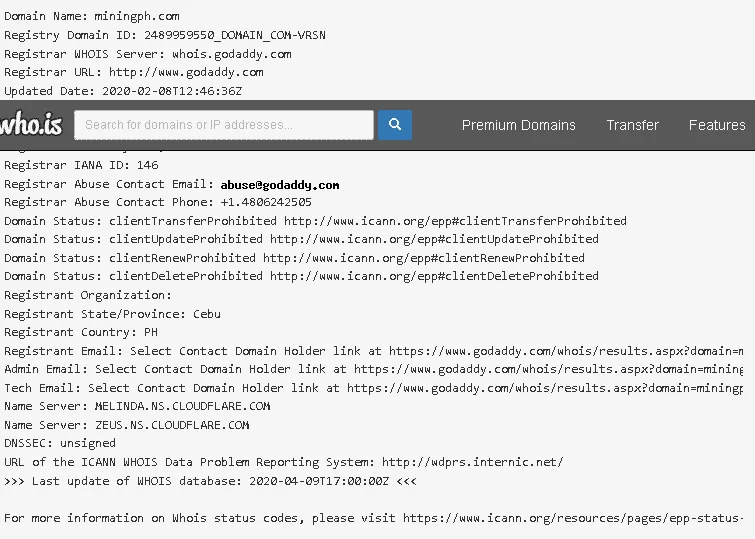Viewport: 755px width, 539px height.
Task: Open the Transfer menu item
Action: [632, 125]
